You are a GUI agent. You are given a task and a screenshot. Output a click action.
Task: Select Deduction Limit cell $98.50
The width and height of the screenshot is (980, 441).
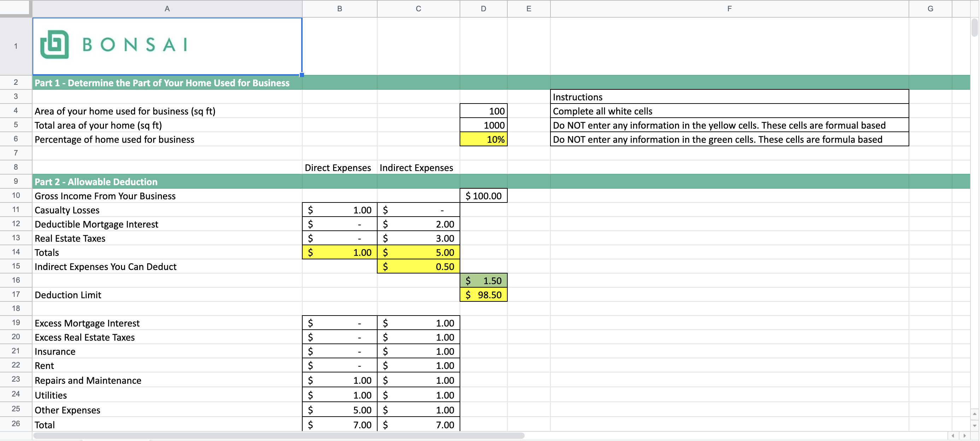pyautogui.click(x=483, y=295)
